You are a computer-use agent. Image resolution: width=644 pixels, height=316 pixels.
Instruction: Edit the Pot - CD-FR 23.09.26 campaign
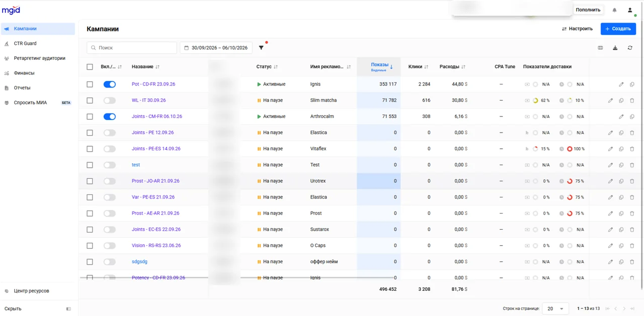coord(621,84)
